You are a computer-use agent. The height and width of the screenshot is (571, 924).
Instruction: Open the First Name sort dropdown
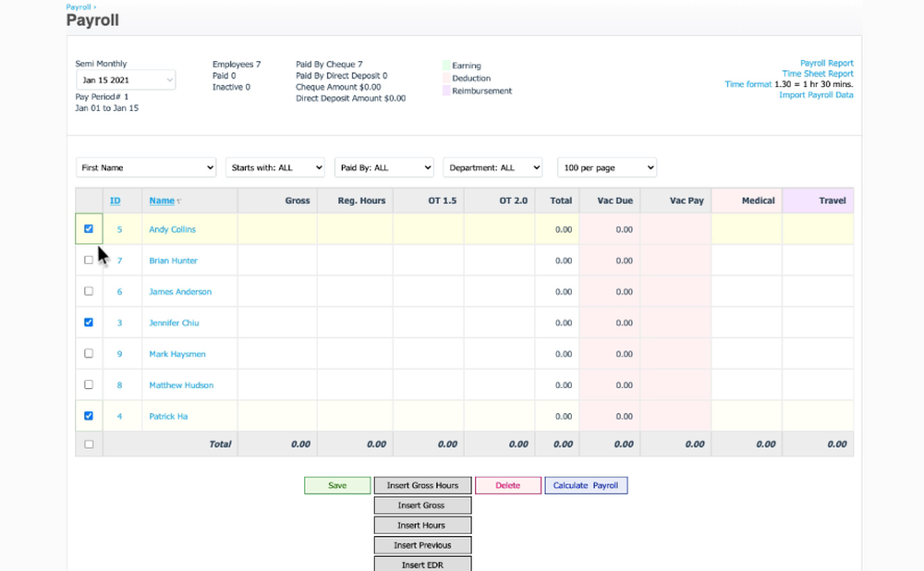pos(145,167)
